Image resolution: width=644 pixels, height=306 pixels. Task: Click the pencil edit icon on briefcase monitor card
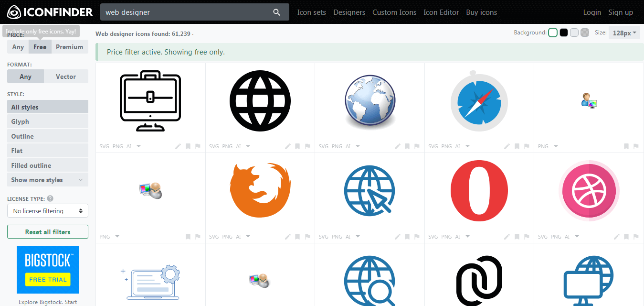178,146
